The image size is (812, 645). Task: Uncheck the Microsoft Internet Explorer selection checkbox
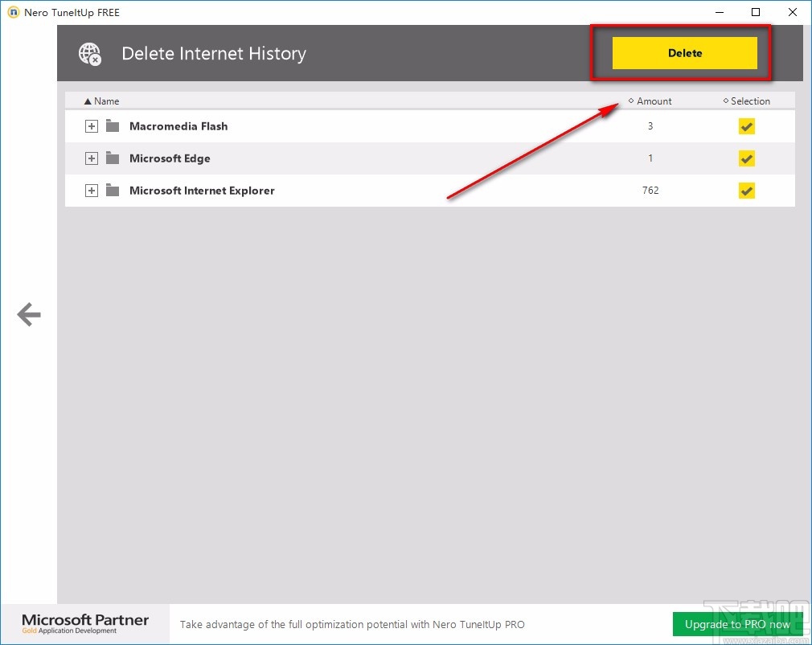pyautogui.click(x=746, y=191)
